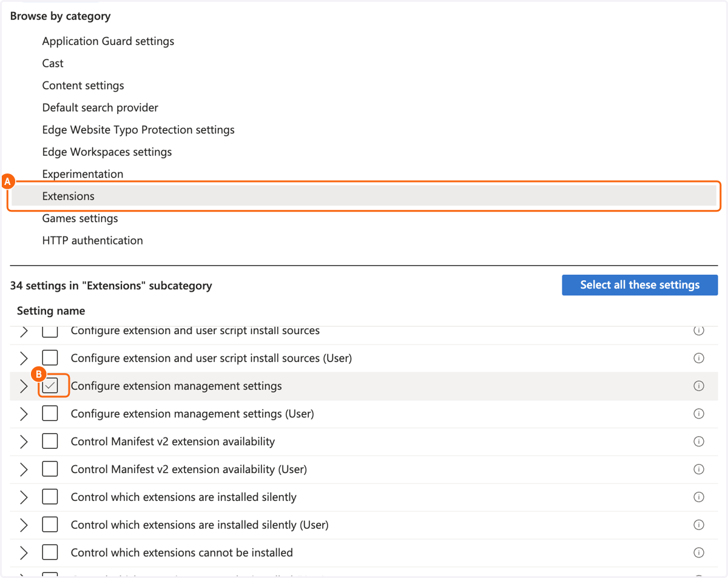Click Control which extensions cannot be installed text
This screenshot has height=578, width=728.
click(182, 553)
